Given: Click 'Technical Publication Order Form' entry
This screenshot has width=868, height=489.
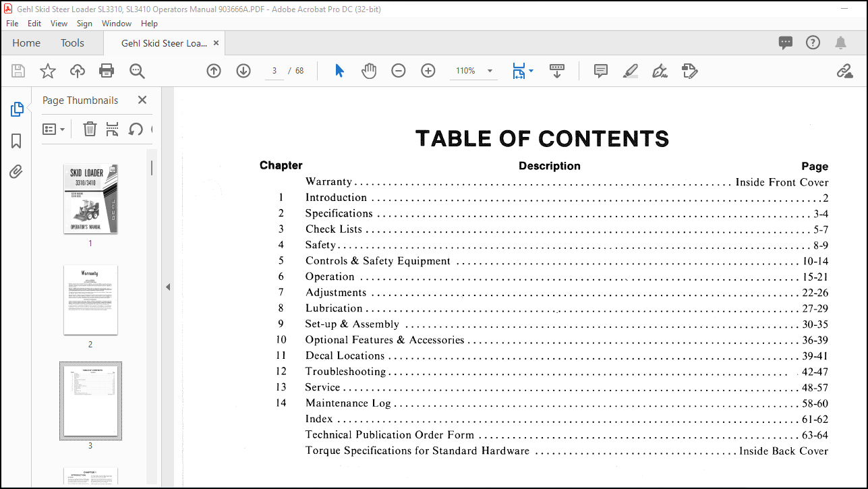Looking at the screenshot, I should 390,435.
